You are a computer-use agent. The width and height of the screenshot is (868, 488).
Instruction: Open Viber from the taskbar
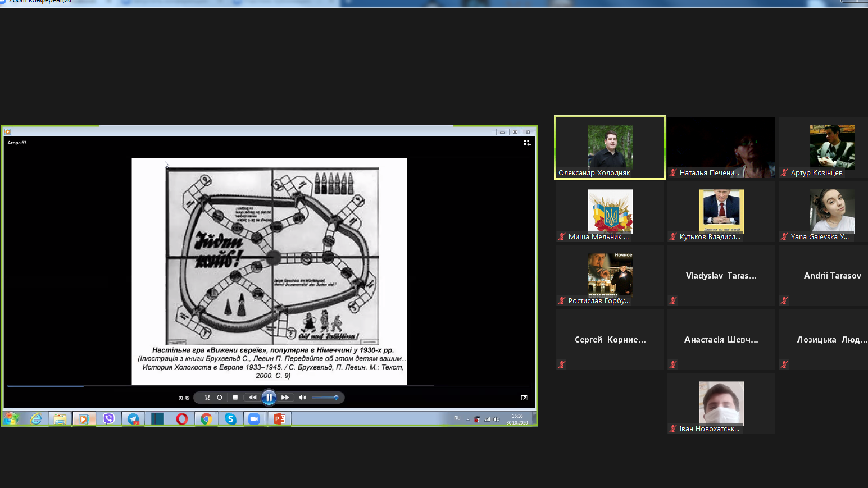coord(108,419)
